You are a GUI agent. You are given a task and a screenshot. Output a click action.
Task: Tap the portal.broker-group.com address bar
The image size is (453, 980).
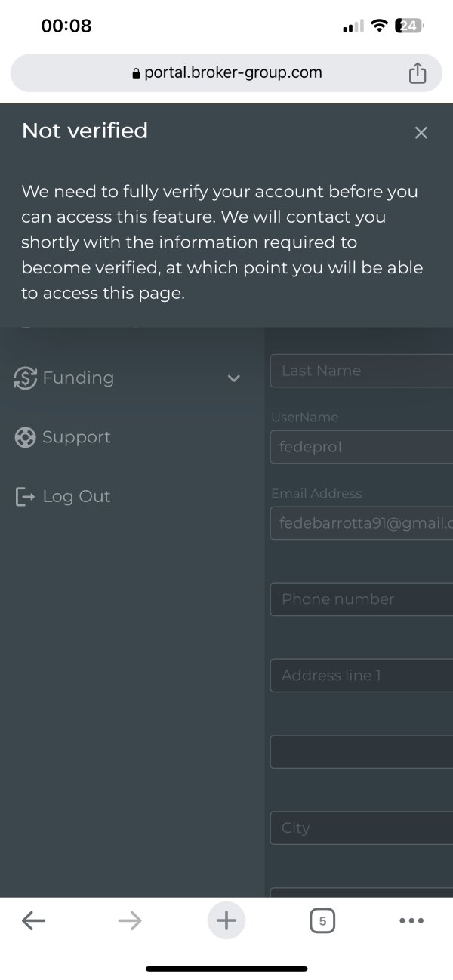(x=226, y=73)
